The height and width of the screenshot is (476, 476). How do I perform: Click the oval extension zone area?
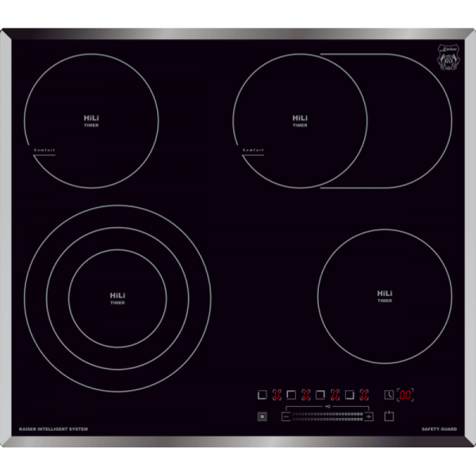pos(410,121)
